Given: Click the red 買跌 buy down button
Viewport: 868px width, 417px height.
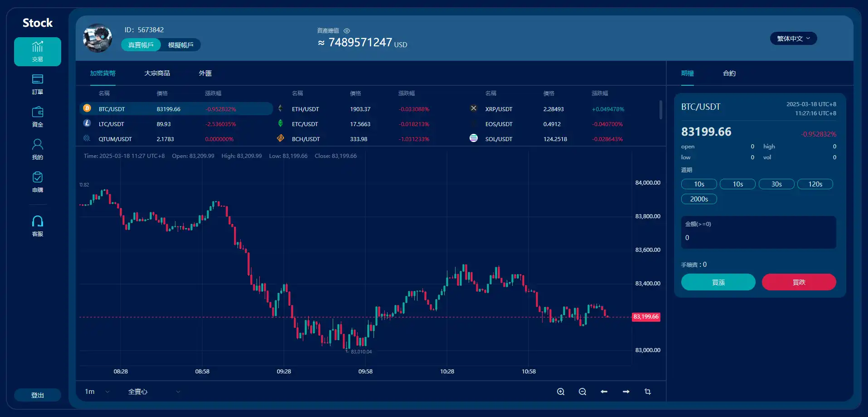Looking at the screenshot, I should click(x=799, y=282).
